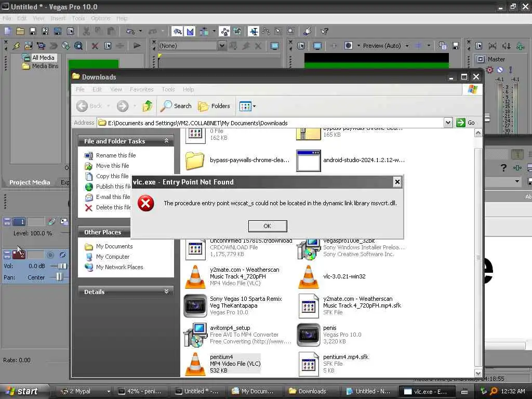
Task: Toggle Enable Snapping in Vegas toolbar
Action: 178,31
